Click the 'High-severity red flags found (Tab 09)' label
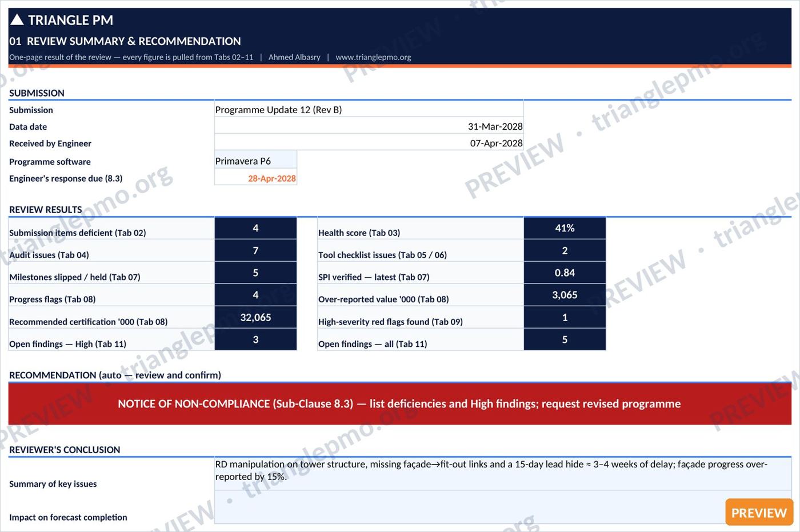Screen dimensions: 800x532 (x=390, y=322)
